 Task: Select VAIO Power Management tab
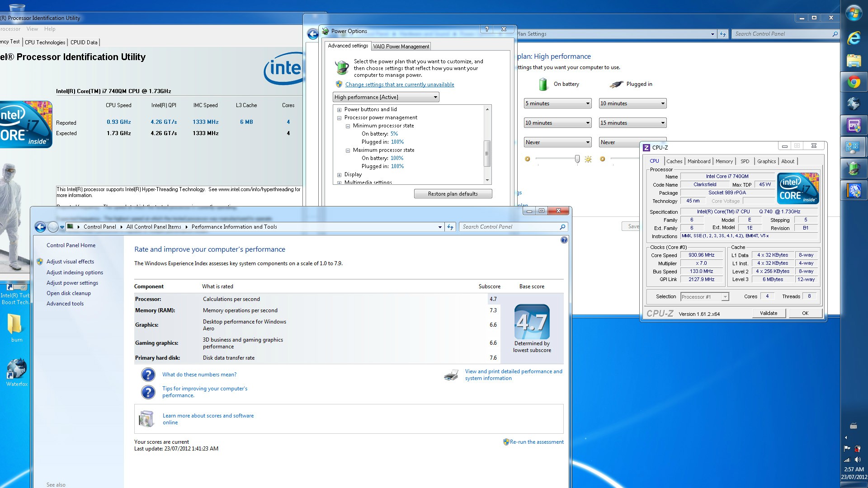coord(401,47)
